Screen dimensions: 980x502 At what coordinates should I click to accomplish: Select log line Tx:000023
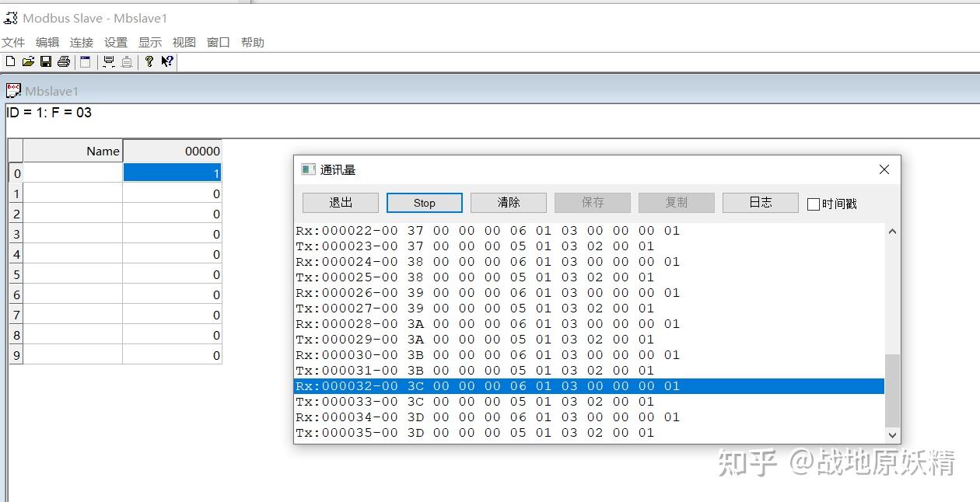[590, 246]
